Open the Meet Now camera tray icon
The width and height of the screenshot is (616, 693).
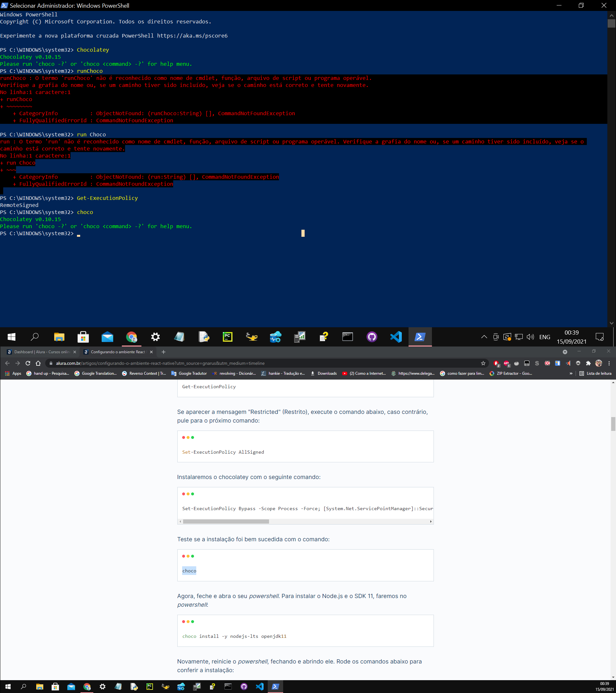coord(496,337)
